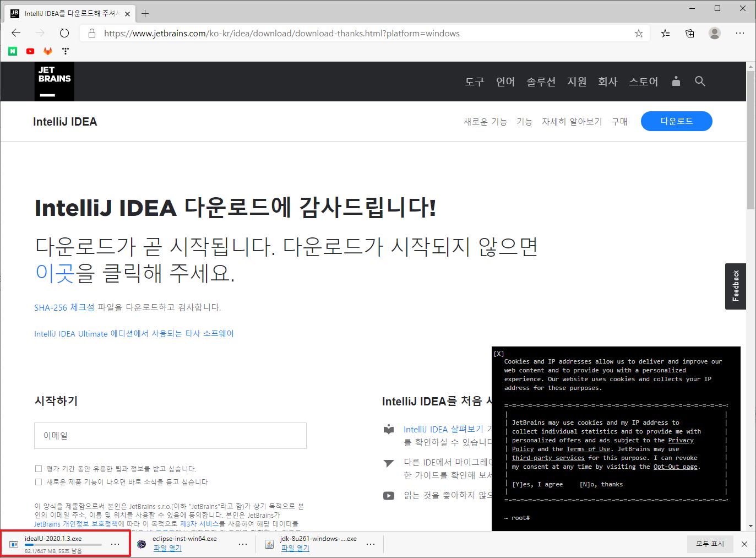Open the 구매 link
756x558 pixels.
pos(619,122)
